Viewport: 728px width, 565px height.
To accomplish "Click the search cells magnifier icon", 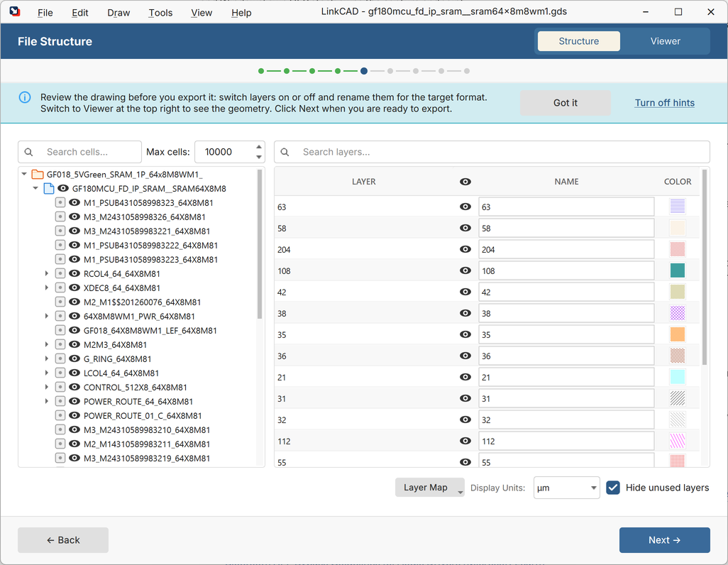I will [x=29, y=152].
